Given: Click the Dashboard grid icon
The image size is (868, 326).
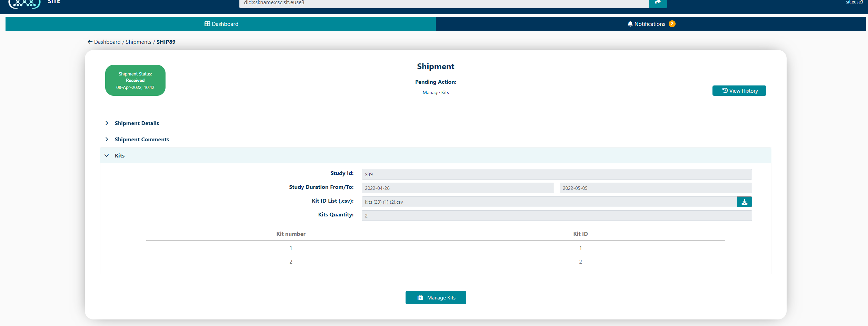Looking at the screenshot, I should pos(207,24).
